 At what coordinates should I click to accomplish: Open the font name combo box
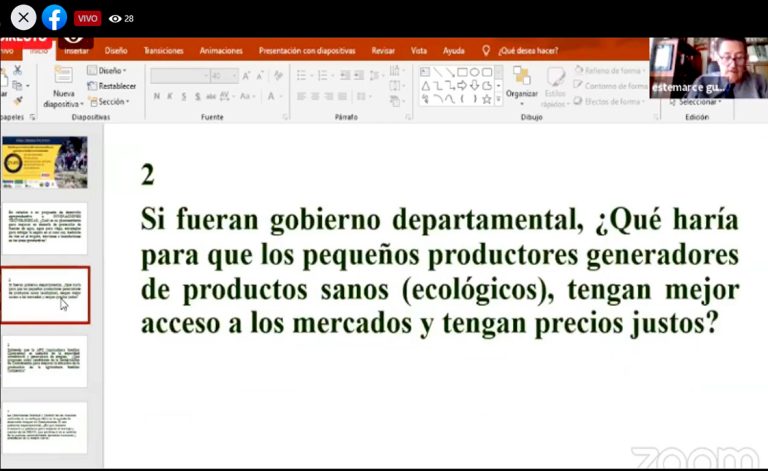point(180,76)
